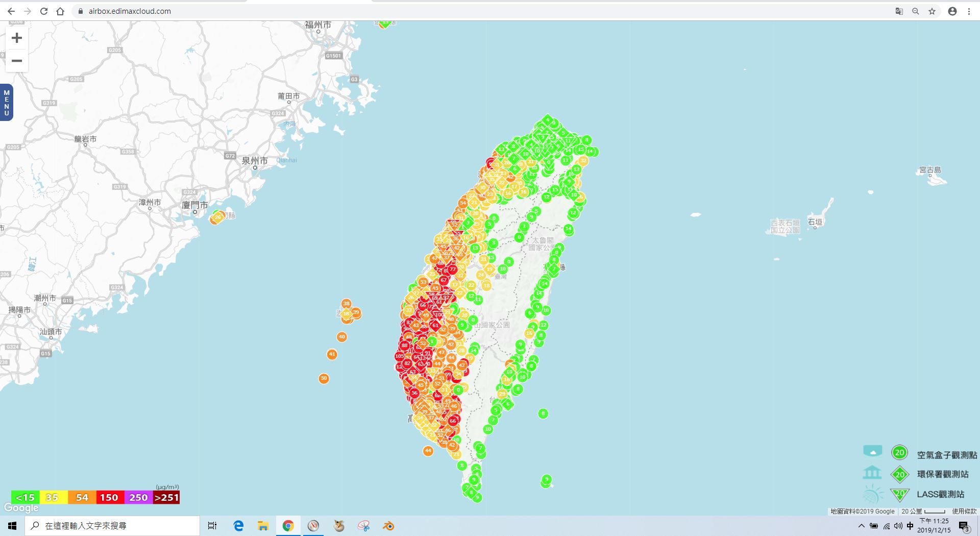Select green marker 14 at far northeast coast
Viewport: 980px width, 536px height.
590,151
